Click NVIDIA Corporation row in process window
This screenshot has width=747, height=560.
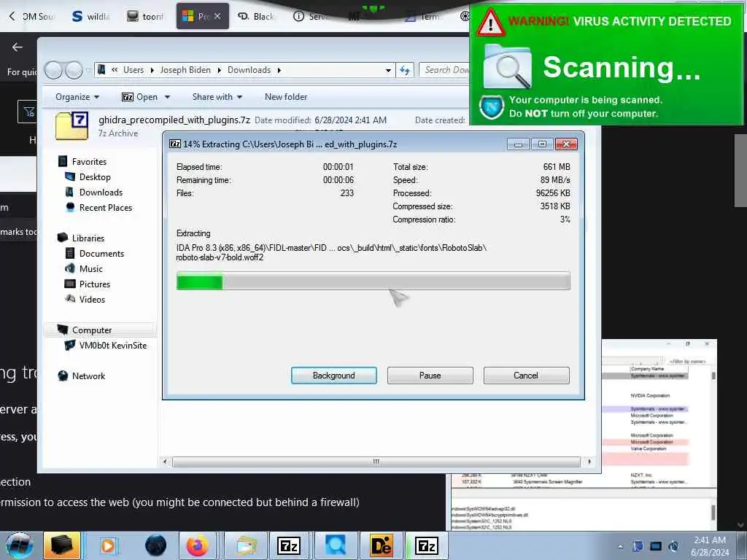pos(650,396)
